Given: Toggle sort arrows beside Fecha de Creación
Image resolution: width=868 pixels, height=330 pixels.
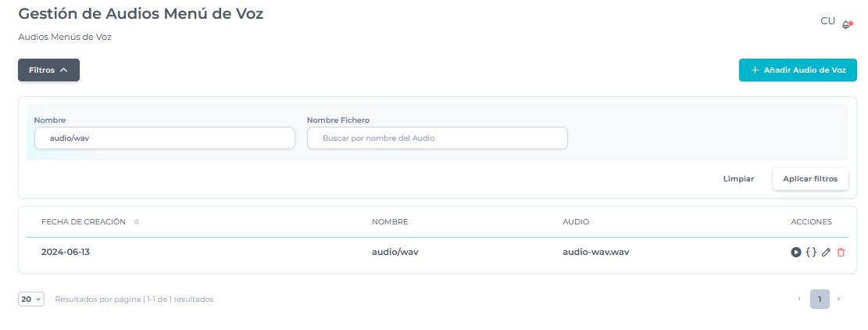Looking at the screenshot, I should pyautogui.click(x=136, y=222).
